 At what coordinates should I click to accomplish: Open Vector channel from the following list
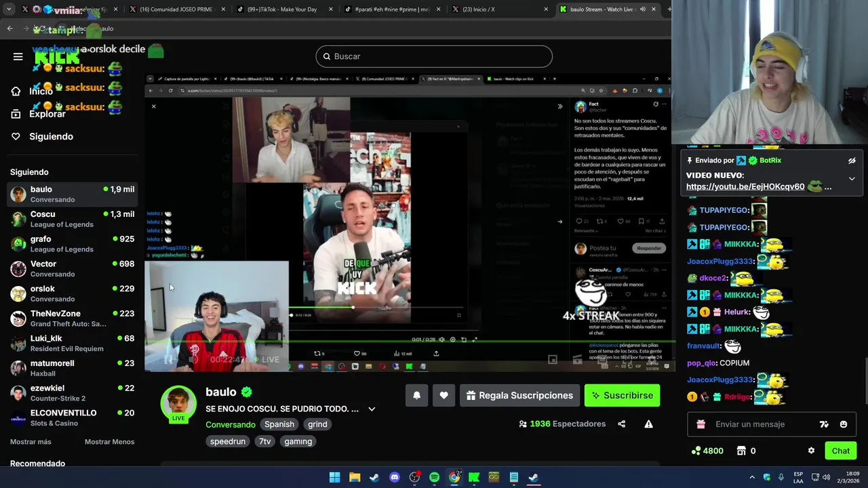73,268
